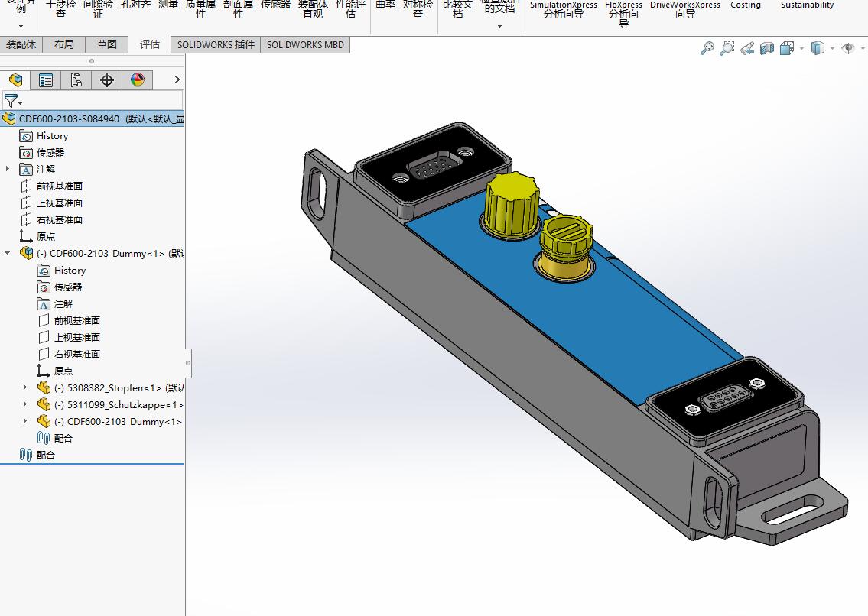Toggle the Section View icon
This screenshot has height=616, width=868.
click(767, 49)
